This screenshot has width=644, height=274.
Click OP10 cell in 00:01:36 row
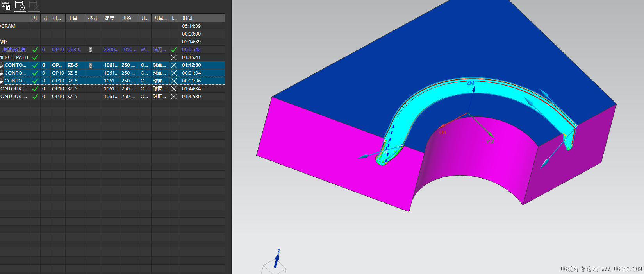(58, 81)
